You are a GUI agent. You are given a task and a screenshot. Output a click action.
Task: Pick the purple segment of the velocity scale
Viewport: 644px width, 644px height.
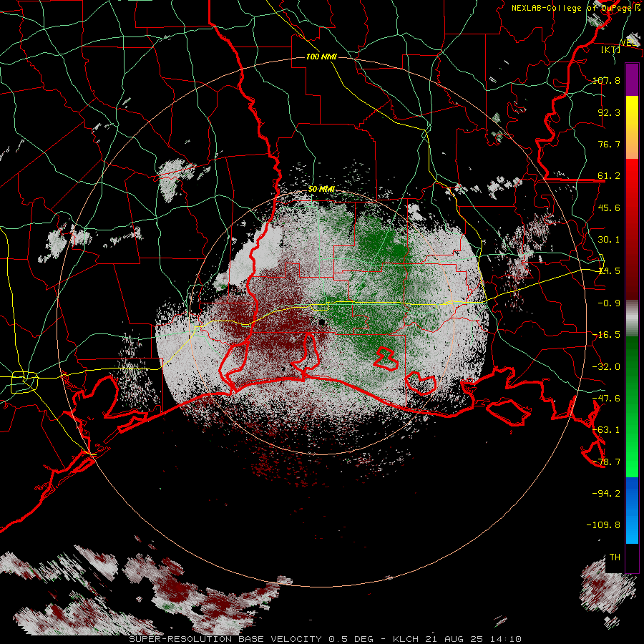[x=632, y=79]
